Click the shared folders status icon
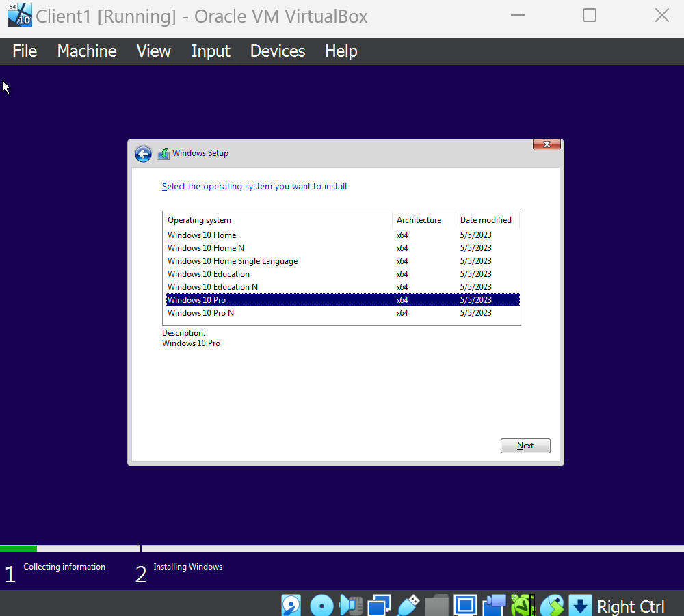 click(436, 605)
